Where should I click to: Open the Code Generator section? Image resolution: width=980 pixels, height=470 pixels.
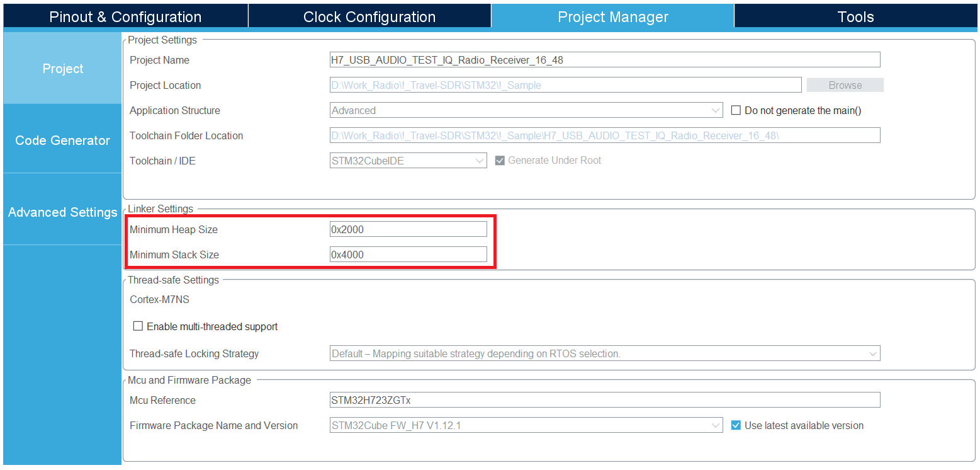[x=62, y=140]
